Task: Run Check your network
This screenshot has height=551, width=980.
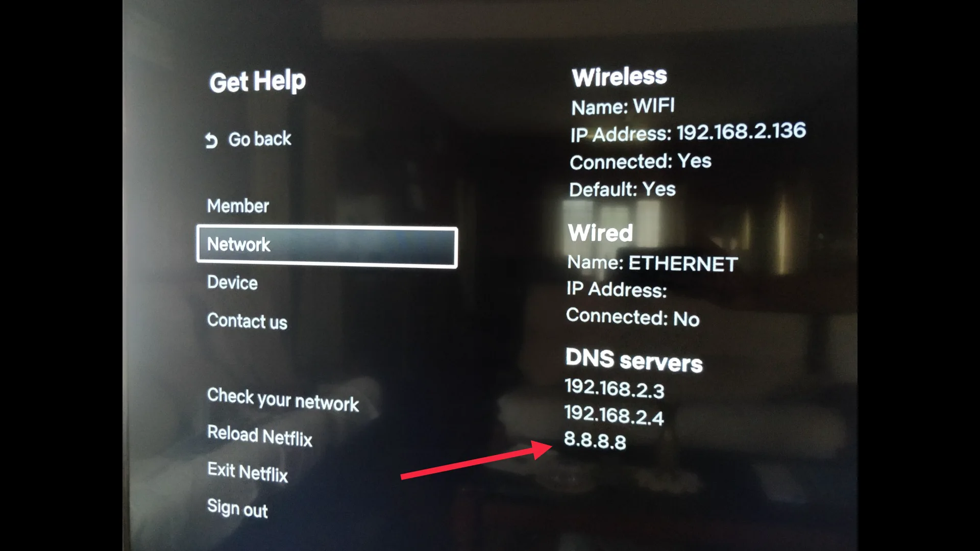Action: coord(283,399)
